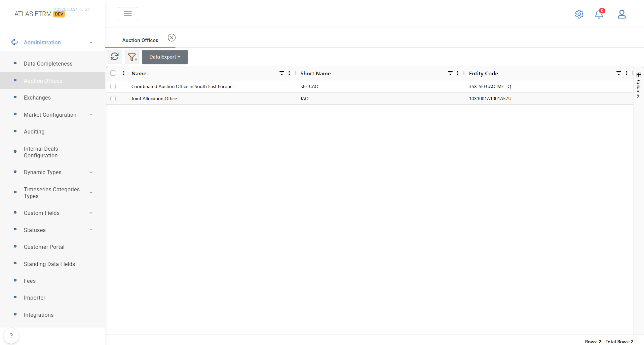Click the refresh grid icon
The height and width of the screenshot is (345, 644).
point(115,56)
